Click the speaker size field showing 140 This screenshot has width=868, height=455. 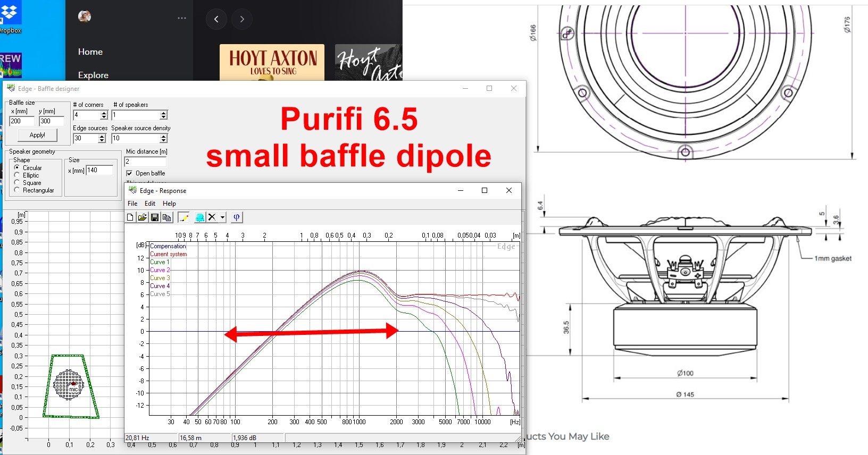pyautogui.click(x=99, y=170)
